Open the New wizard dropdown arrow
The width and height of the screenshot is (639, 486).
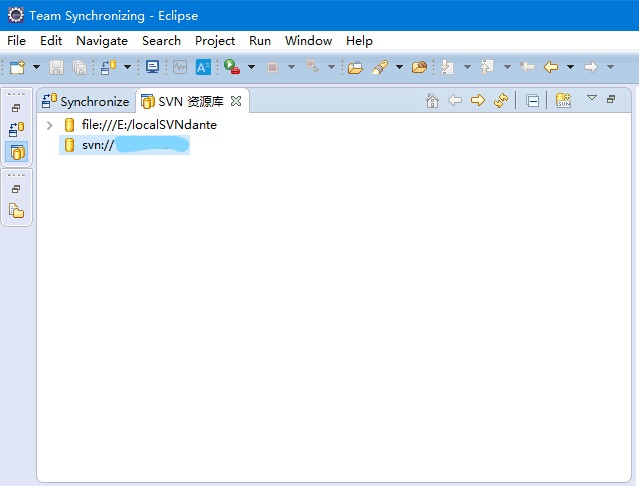click(36, 67)
